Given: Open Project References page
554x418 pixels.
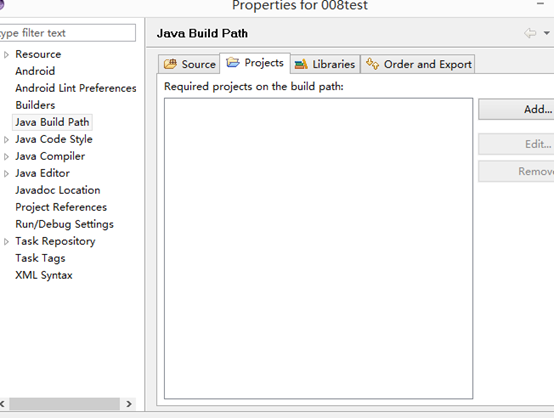Looking at the screenshot, I should click(x=61, y=207).
